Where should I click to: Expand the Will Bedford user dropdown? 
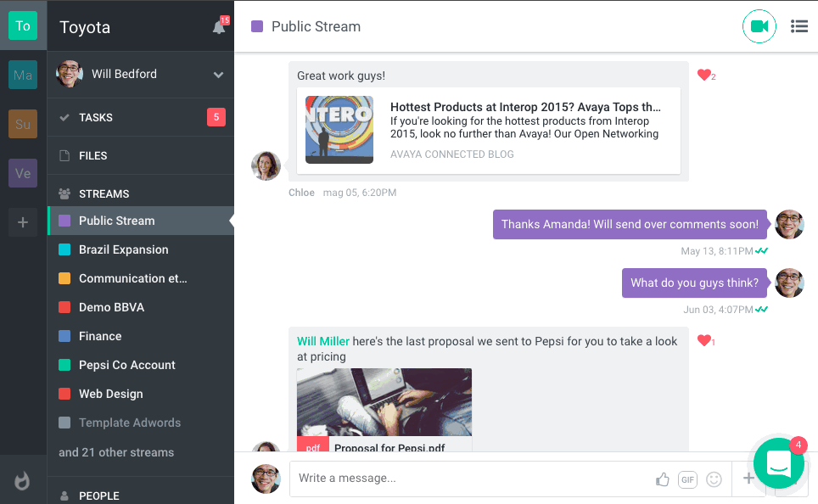click(218, 75)
